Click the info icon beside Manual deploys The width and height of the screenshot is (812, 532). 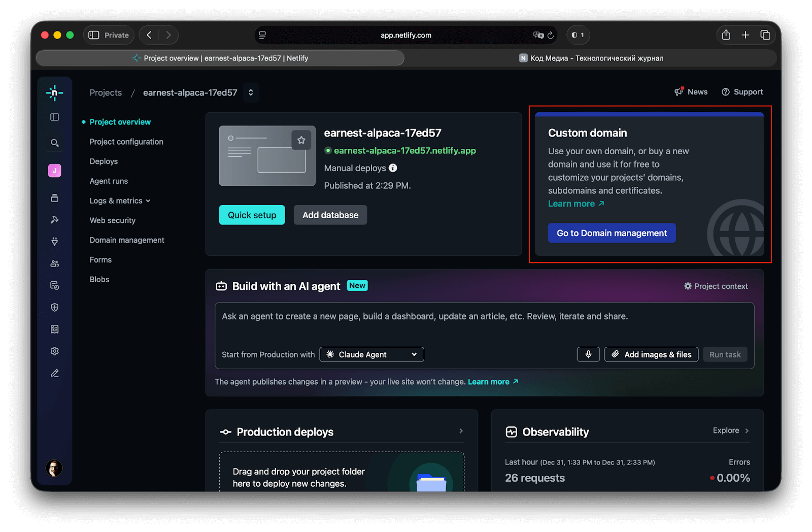(x=393, y=168)
